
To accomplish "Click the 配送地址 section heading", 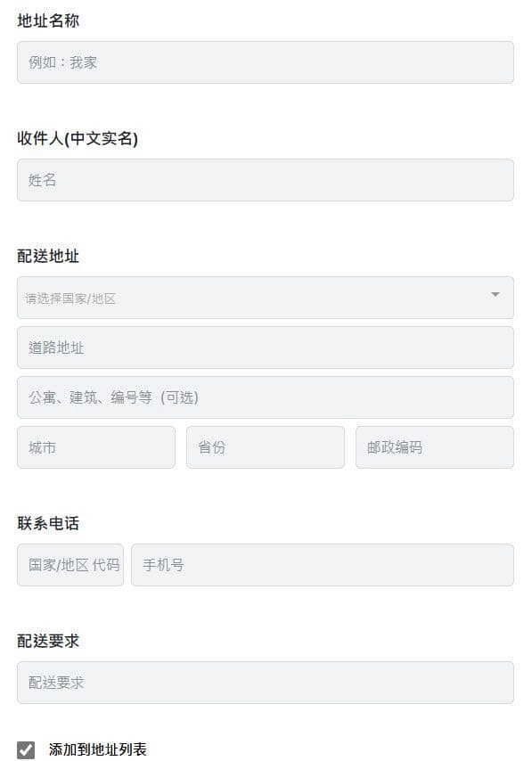I will (x=47, y=257).
